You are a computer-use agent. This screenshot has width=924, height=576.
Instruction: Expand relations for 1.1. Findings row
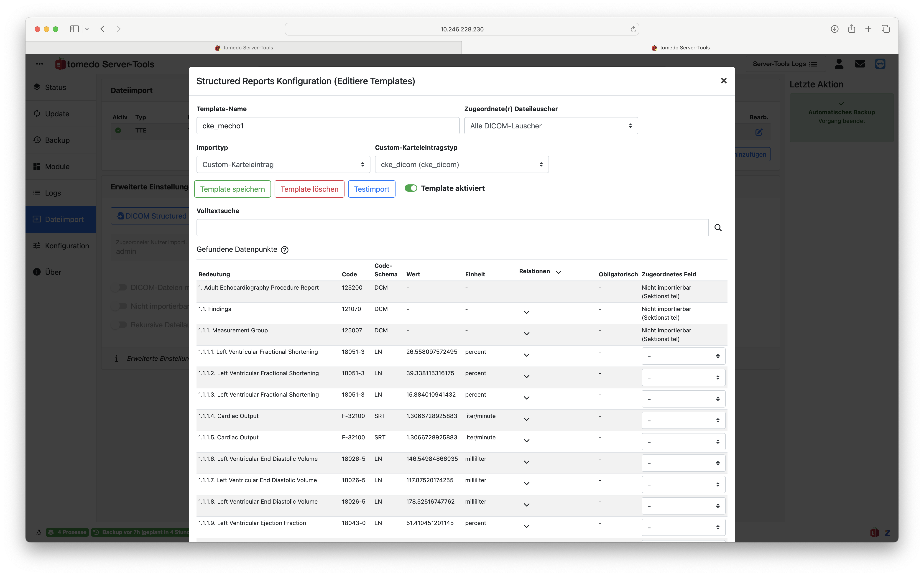tap(526, 312)
